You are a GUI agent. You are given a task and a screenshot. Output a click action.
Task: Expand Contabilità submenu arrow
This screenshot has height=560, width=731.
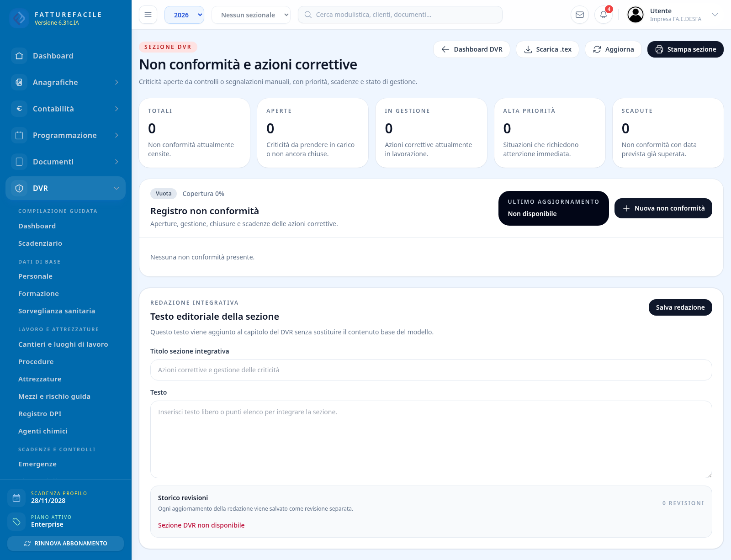click(117, 109)
